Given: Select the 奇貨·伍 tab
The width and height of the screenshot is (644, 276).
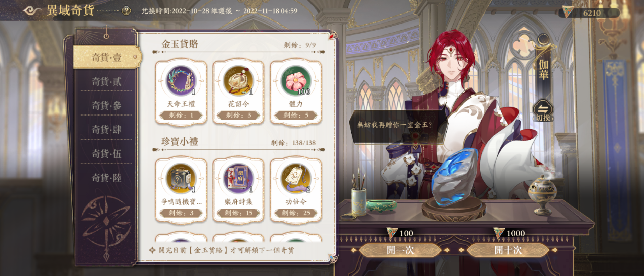Looking at the screenshot, I should 107,154.
